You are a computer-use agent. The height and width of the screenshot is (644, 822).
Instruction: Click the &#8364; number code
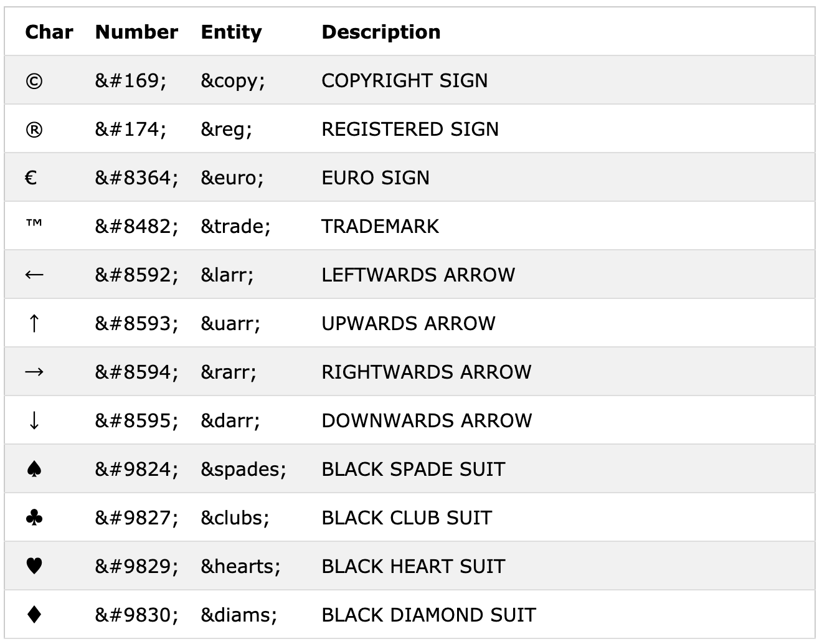point(136,178)
